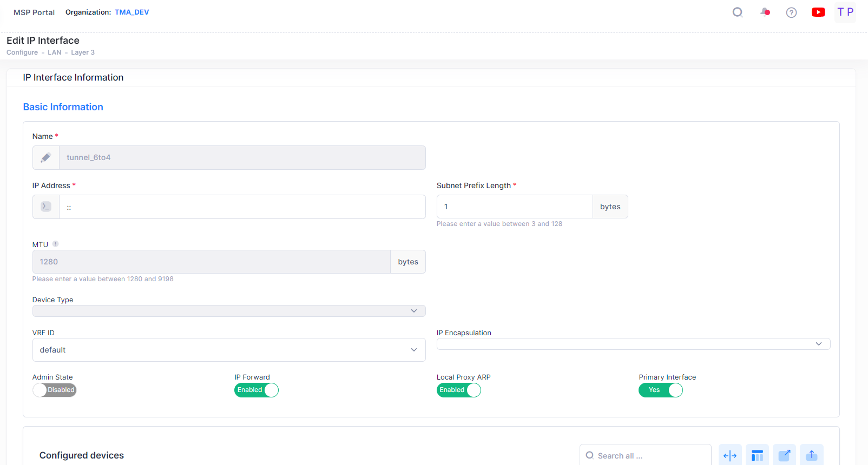This screenshot has height=465, width=868.
Task: Click the export upload icon
Action: click(811, 456)
